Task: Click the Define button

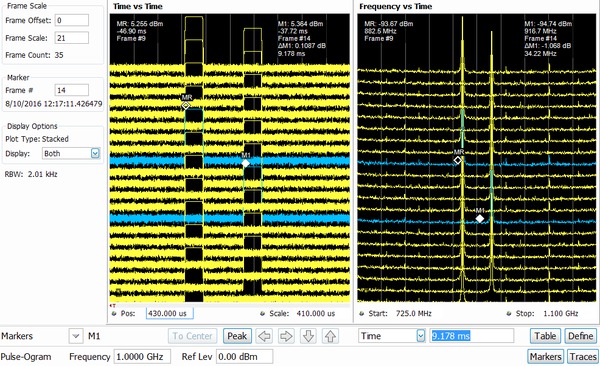Action: (x=580, y=336)
